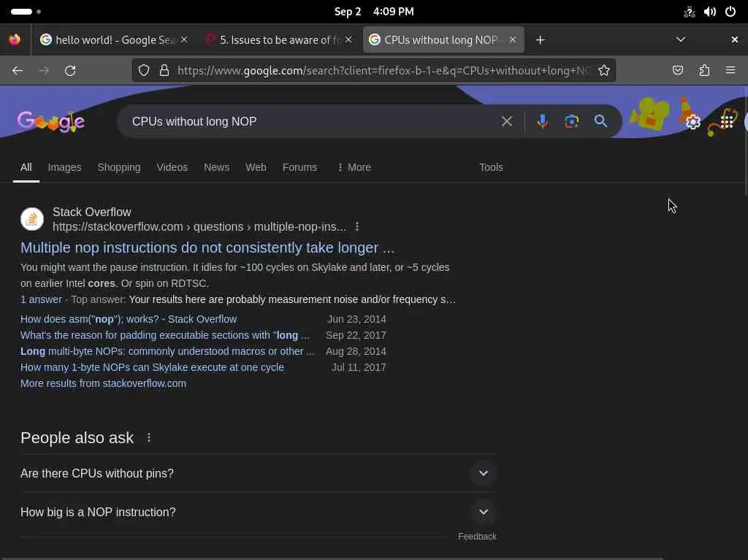Open the 'People also ask' three-dot options

[x=149, y=437]
